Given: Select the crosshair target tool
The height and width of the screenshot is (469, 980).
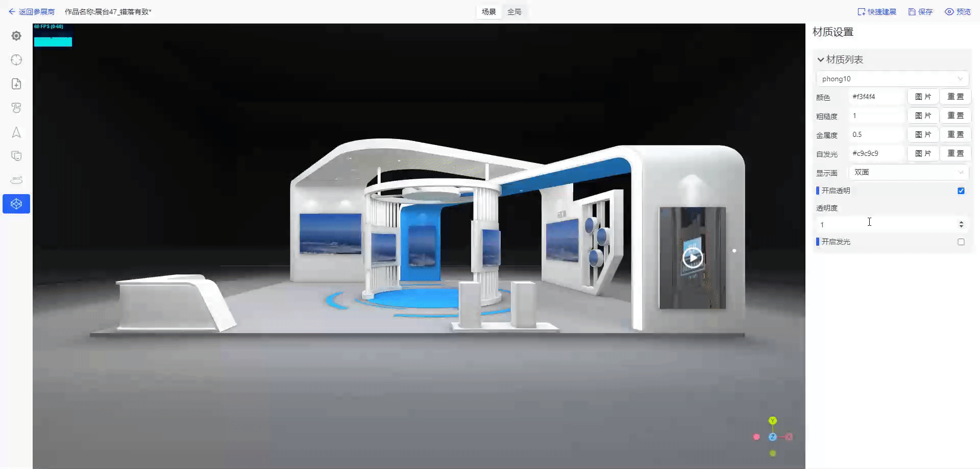Looking at the screenshot, I should click(x=16, y=60).
